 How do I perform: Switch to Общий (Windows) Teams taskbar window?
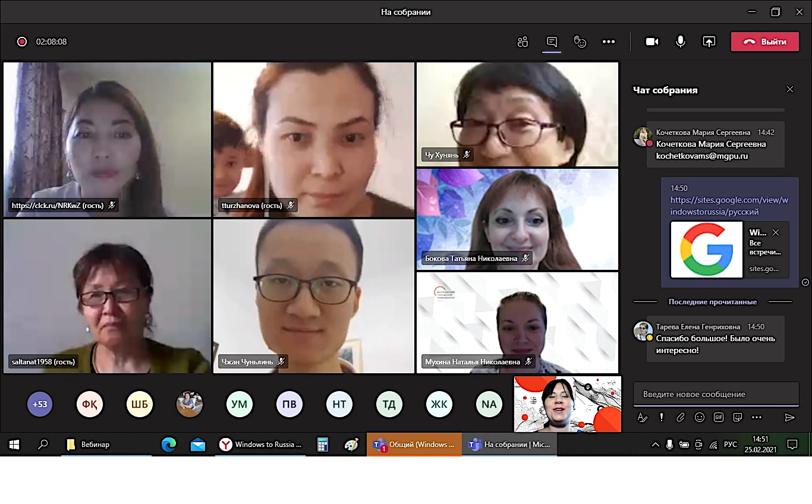[414, 445]
